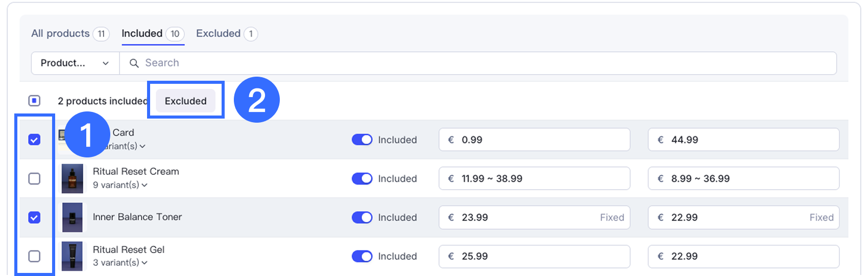Expand the 3 variant(s) list
This screenshot has height=276, width=868.
click(x=120, y=263)
